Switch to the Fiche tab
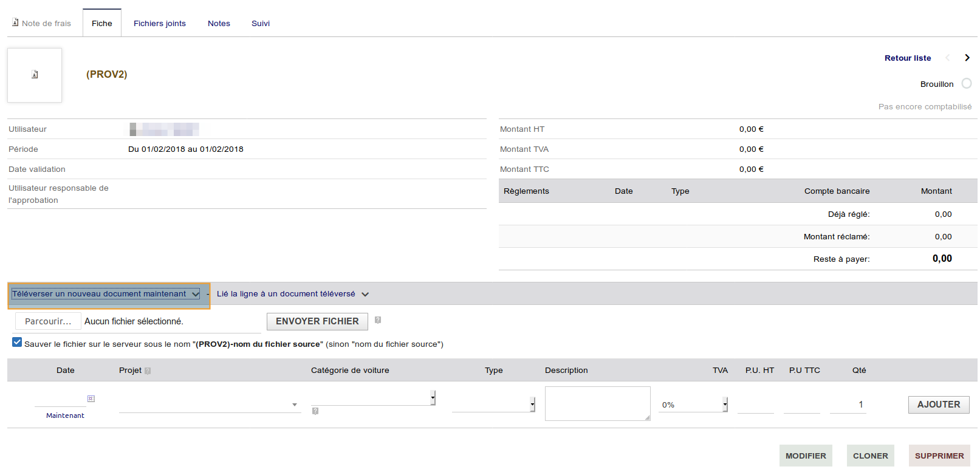The height and width of the screenshot is (475, 980). (x=102, y=23)
